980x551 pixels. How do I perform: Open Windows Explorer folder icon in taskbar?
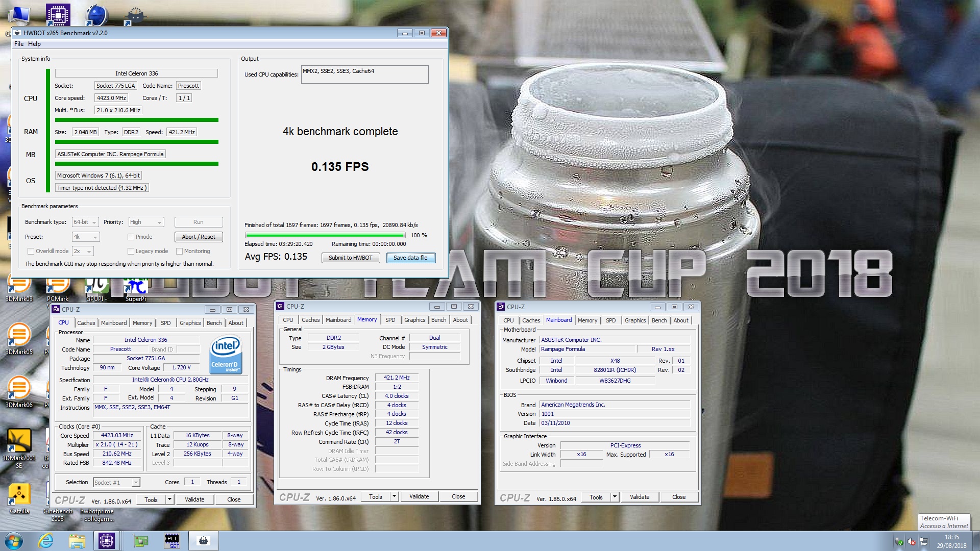click(77, 541)
